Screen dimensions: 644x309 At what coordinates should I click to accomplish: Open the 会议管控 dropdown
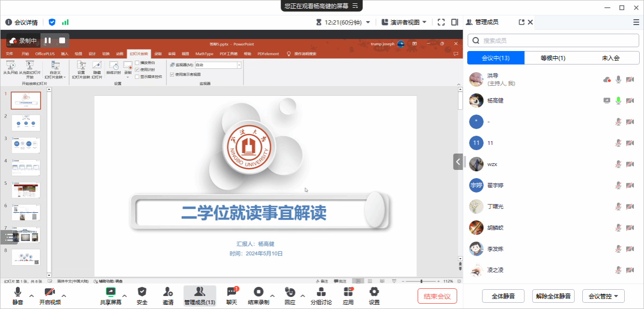point(603,296)
